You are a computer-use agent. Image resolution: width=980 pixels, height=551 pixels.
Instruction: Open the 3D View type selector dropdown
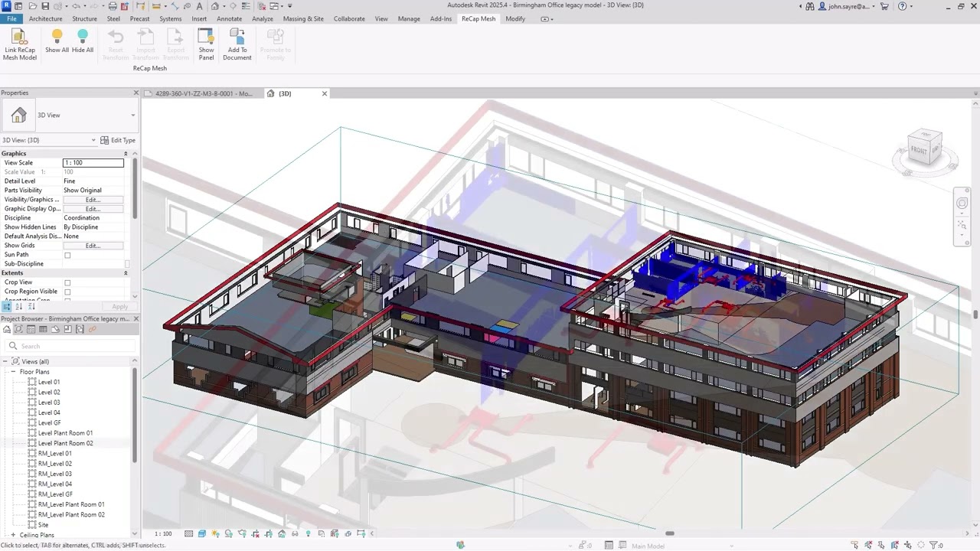pyautogui.click(x=132, y=116)
